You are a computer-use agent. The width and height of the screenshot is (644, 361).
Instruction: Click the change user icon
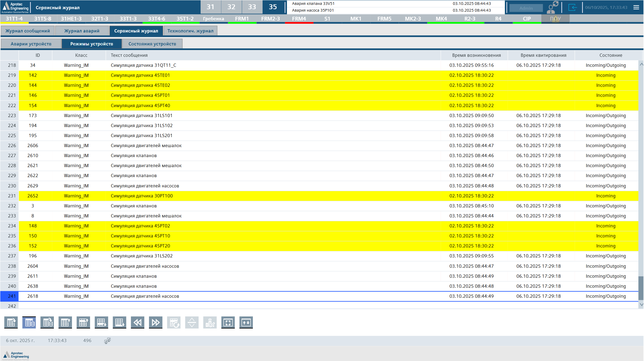552,7
